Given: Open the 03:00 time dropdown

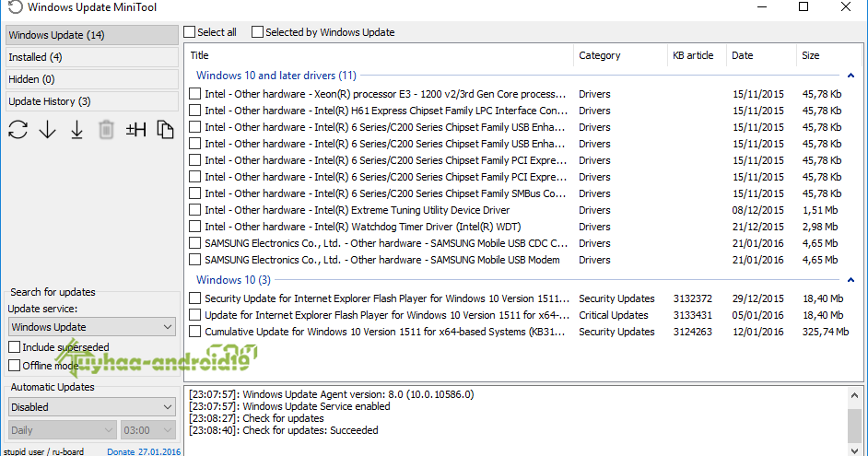Looking at the screenshot, I should [147, 430].
